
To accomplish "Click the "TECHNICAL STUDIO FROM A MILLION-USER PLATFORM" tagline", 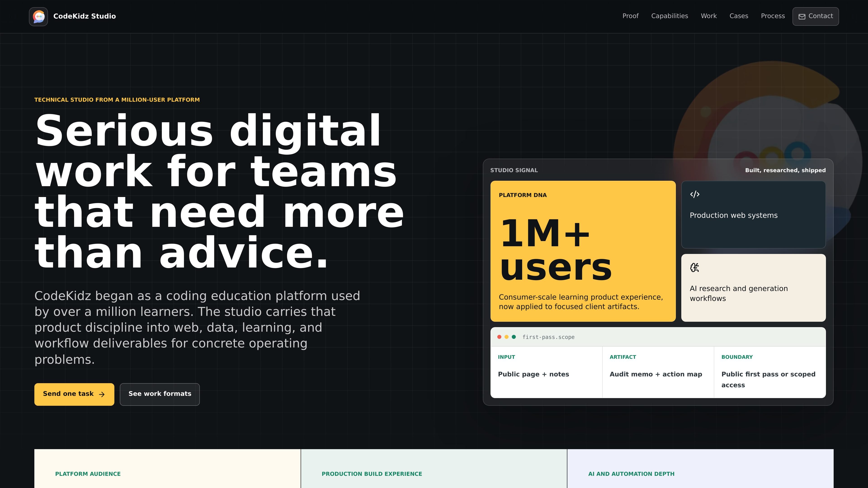I will coord(117,100).
